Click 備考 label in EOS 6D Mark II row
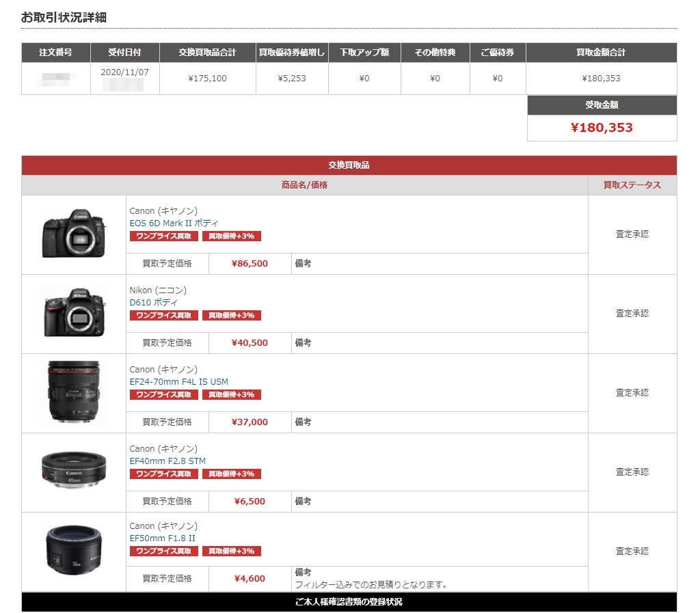Viewport: 700px width, 613px height. tap(303, 264)
